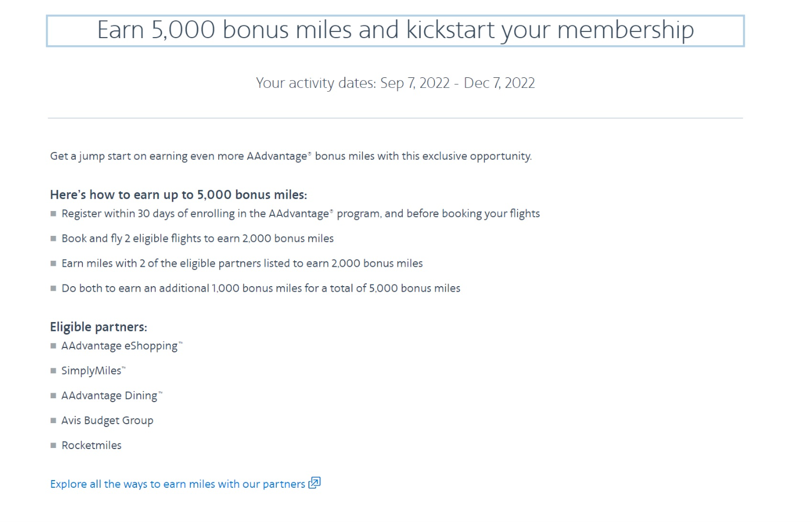This screenshot has width=812, height=522.
Task: Click 'Earn miles with 2 of the eligible partners' bullet
Action: [242, 263]
